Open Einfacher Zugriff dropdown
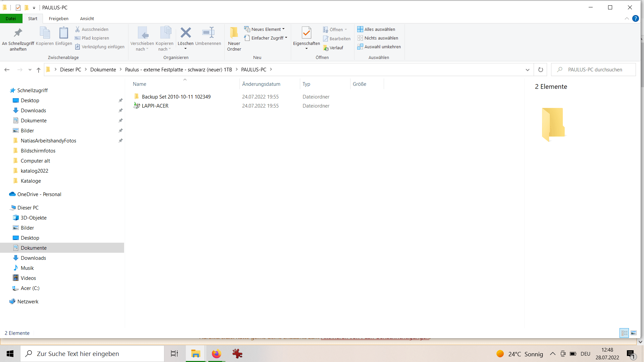644x362 pixels. pos(266,38)
